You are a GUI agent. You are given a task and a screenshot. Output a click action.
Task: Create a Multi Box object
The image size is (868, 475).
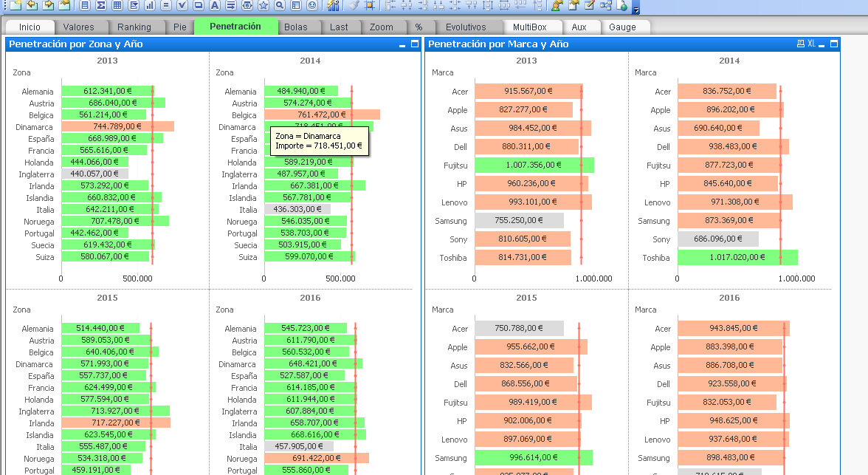134,6
